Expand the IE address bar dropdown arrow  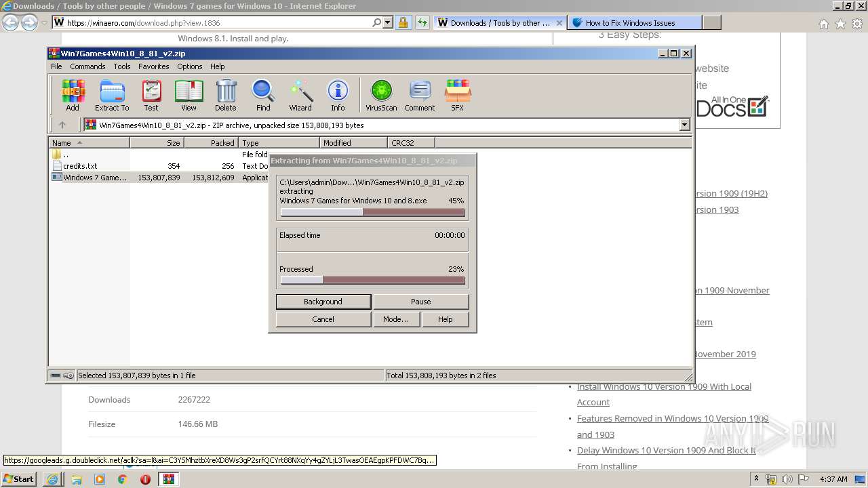(x=388, y=22)
